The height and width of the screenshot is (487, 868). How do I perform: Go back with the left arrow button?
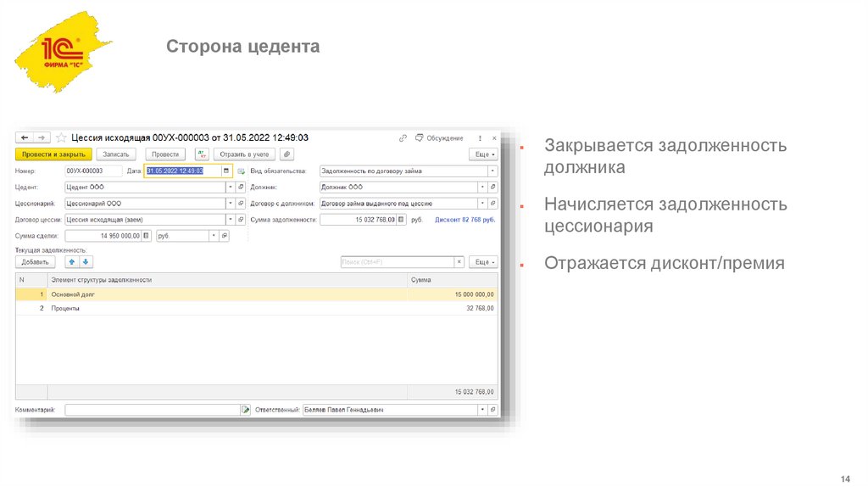25,137
